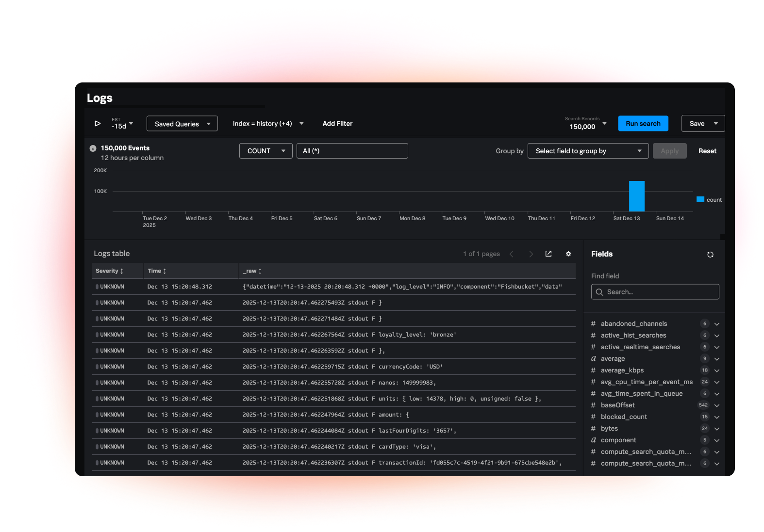The image size is (764, 532).
Task: Click the log row with lastFourDigits: '3657'
Action: 334,431
